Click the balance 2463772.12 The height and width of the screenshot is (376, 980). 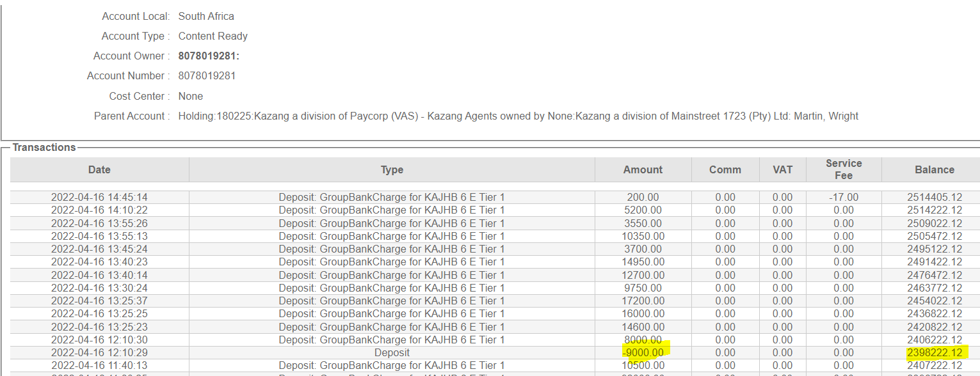[935, 288]
